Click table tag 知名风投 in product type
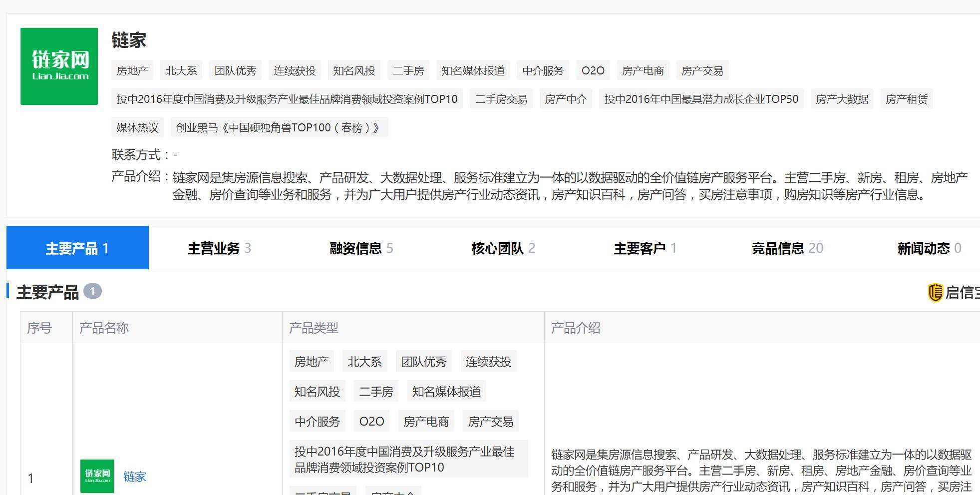 (317, 392)
